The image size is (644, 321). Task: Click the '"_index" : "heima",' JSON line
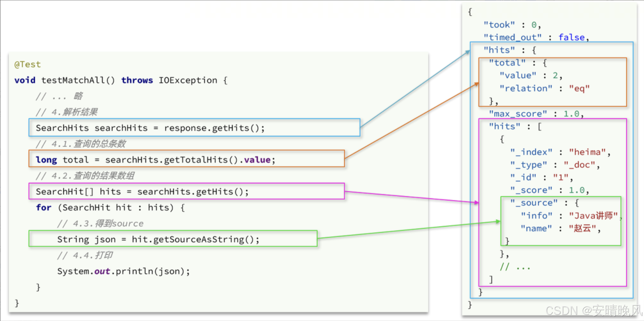point(560,152)
